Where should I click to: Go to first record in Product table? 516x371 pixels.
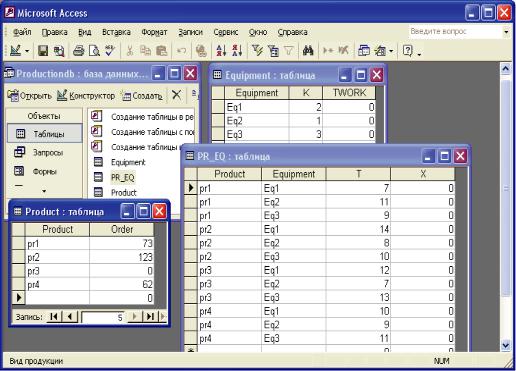[54, 316]
